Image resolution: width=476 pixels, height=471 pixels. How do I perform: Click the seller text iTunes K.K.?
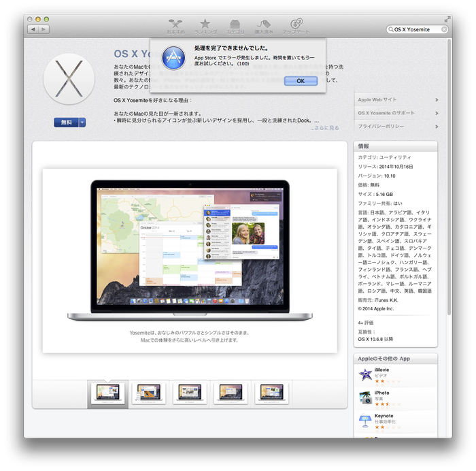coord(386,300)
